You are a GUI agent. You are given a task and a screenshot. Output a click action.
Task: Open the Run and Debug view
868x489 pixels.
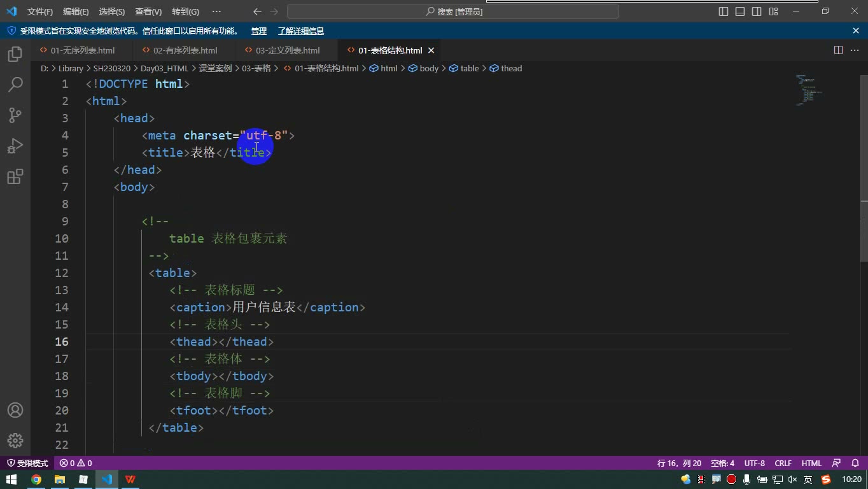(x=15, y=146)
